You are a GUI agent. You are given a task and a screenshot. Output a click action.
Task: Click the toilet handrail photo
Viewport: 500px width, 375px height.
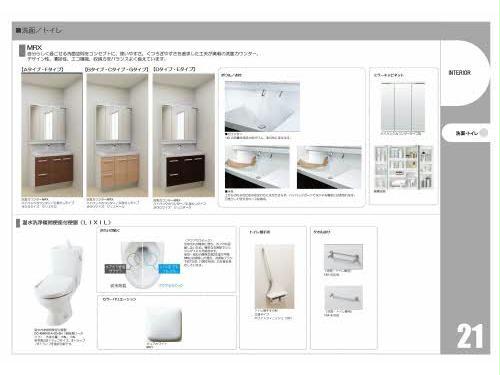coord(275,277)
